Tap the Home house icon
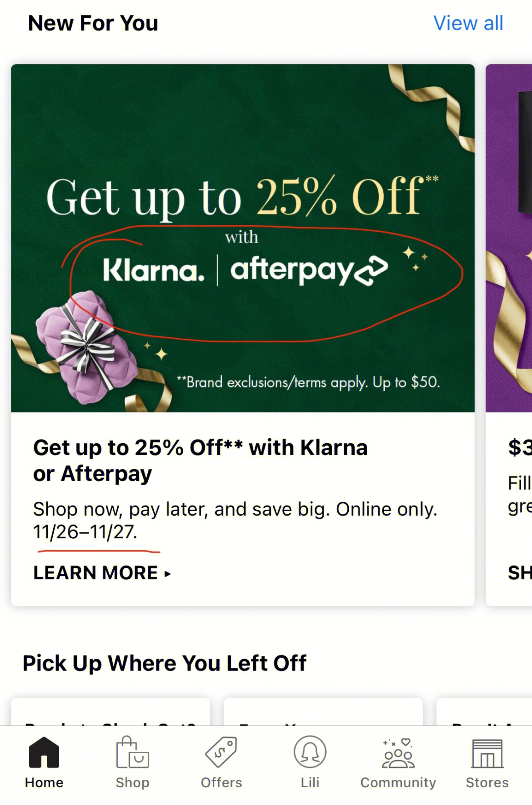Image resolution: width=532 pixels, height=805 pixels. tap(44, 752)
